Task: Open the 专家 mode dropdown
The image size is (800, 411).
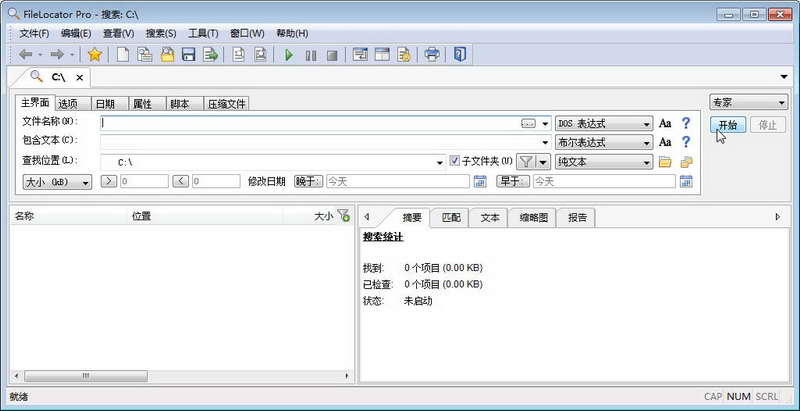Action: [x=748, y=102]
